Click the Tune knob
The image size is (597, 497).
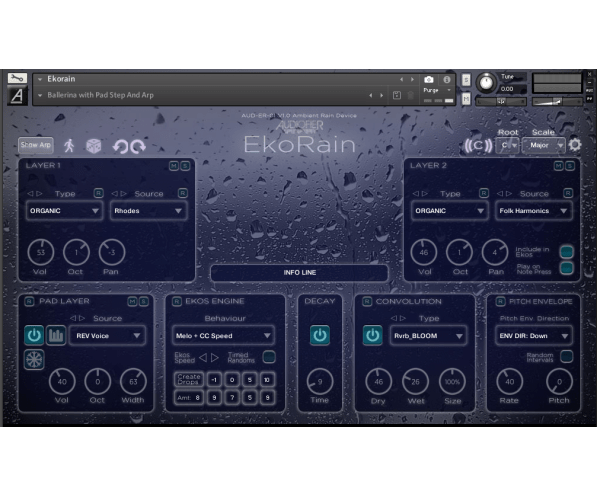pos(486,82)
